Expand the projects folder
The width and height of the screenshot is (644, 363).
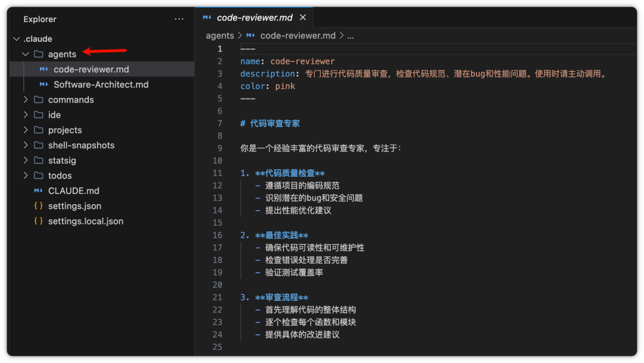coord(26,130)
